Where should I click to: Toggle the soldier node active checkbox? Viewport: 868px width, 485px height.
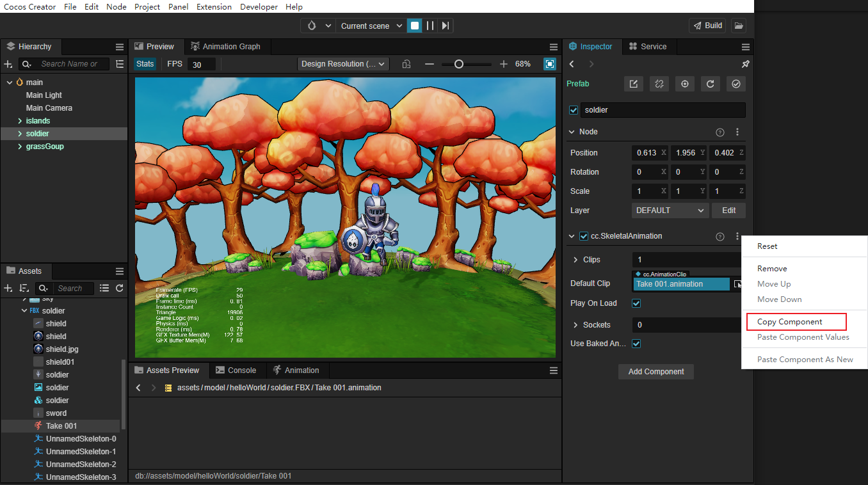coord(574,110)
